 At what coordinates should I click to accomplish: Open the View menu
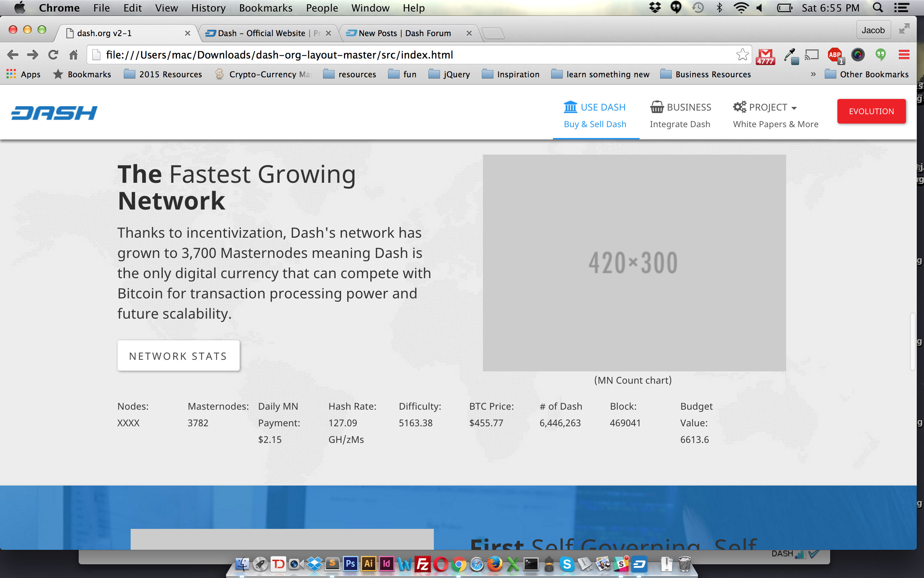166,8
